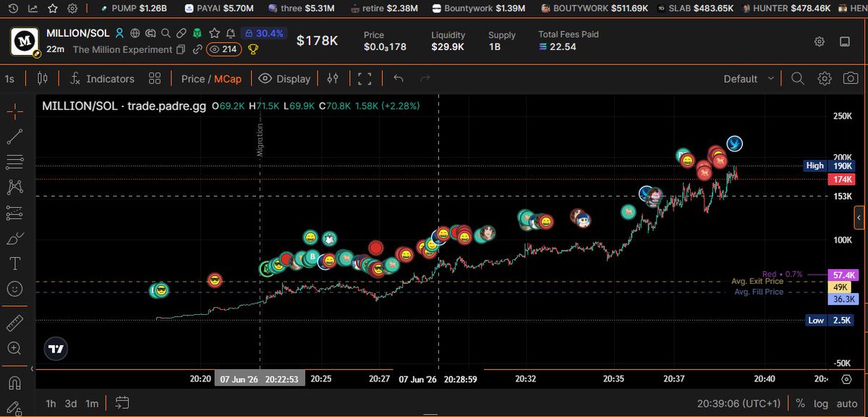Open the three $5.31M ticker
Viewport: 868px width, 417px height.
tap(302, 9)
